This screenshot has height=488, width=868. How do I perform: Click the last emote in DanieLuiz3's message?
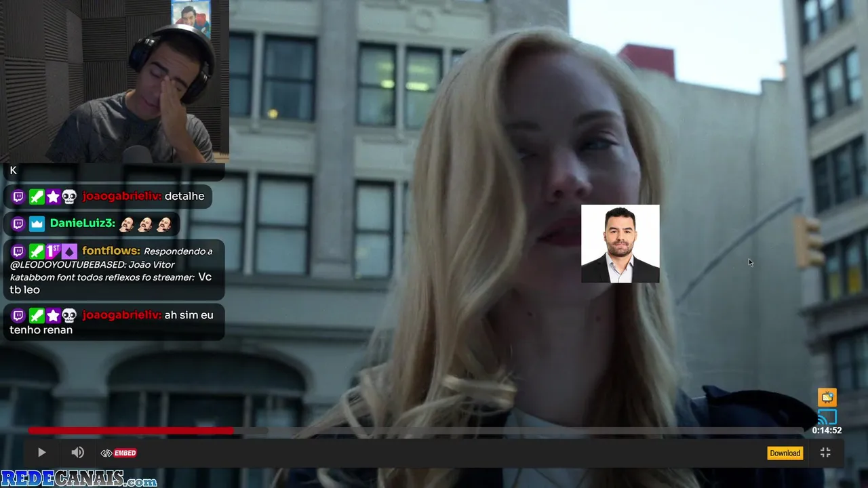[x=164, y=224]
